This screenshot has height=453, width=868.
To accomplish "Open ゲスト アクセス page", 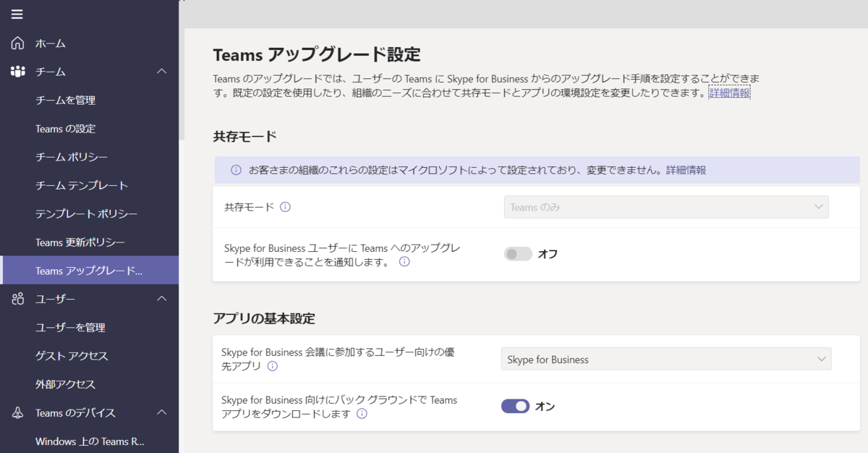I will pos(72,356).
